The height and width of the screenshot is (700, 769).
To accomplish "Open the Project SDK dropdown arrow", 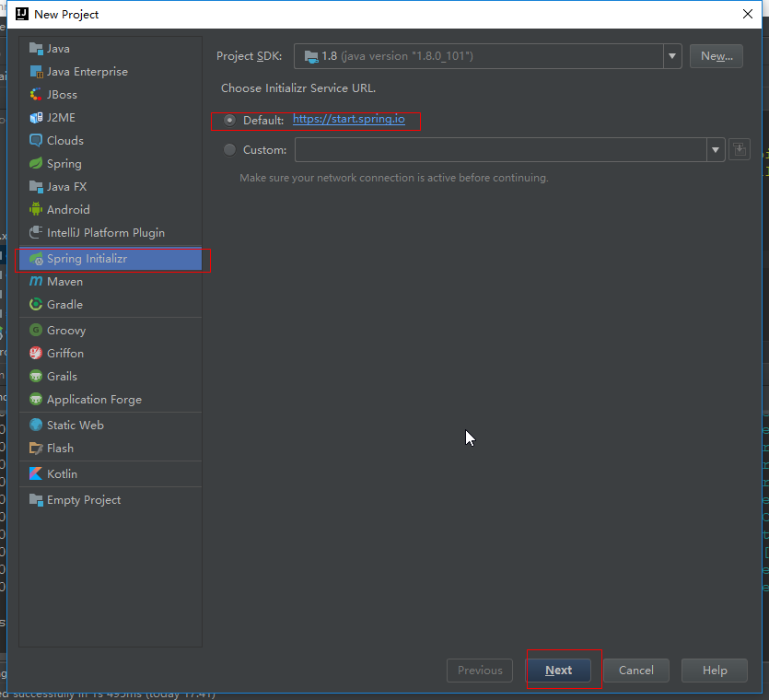I will pyautogui.click(x=672, y=56).
